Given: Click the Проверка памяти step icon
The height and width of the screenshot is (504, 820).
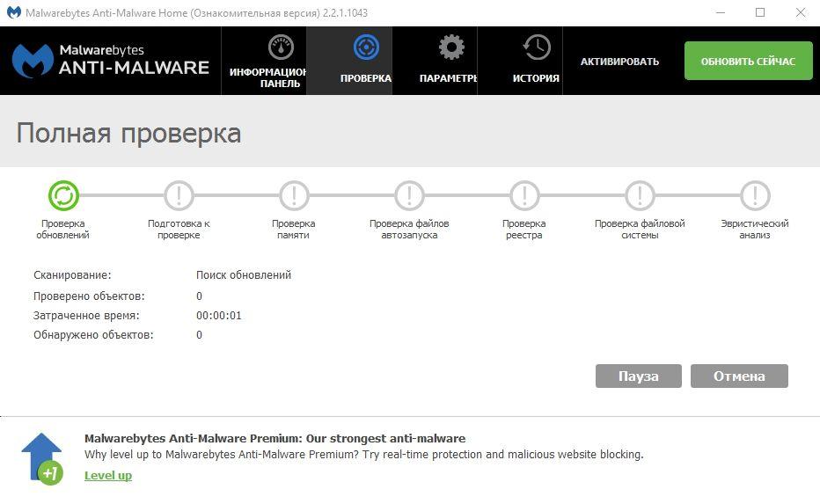Looking at the screenshot, I should tap(294, 195).
